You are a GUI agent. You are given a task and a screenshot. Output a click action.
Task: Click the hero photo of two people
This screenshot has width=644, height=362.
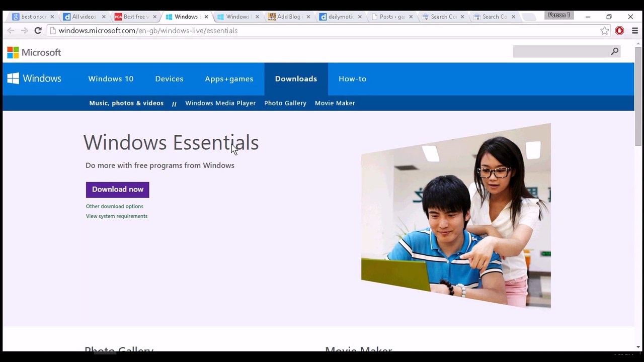[x=456, y=216]
